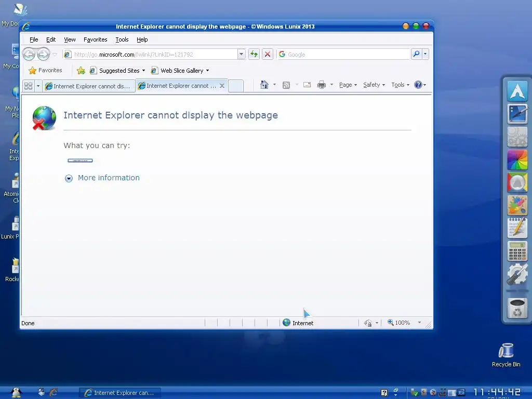The height and width of the screenshot is (399, 532).
Task: Open the Suggested Sites dropdown
Action: pyautogui.click(x=117, y=71)
